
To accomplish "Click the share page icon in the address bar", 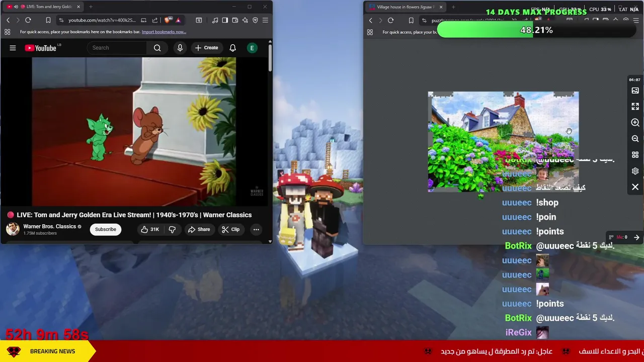I will 155,20.
